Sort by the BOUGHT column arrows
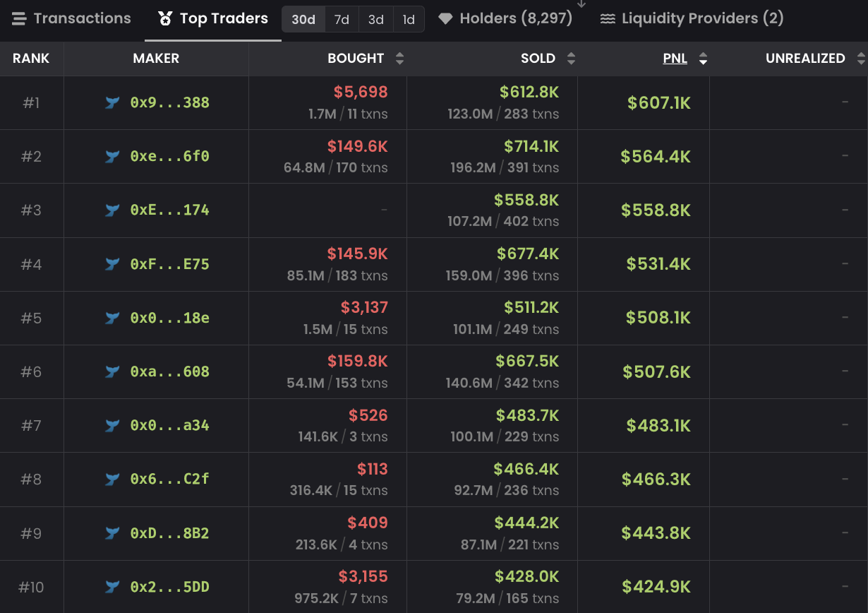868x613 pixels. pos(399,59)
